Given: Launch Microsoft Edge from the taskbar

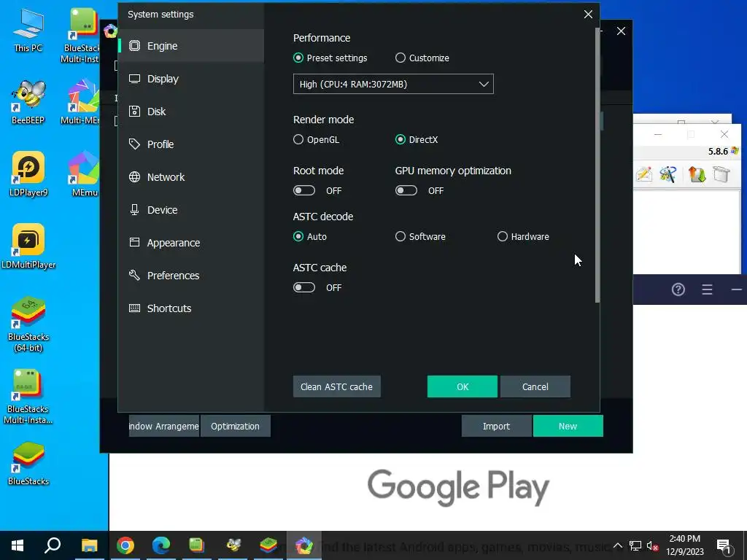Looking at the screenshot, I should pyautogui.click(x=161, y=545).
